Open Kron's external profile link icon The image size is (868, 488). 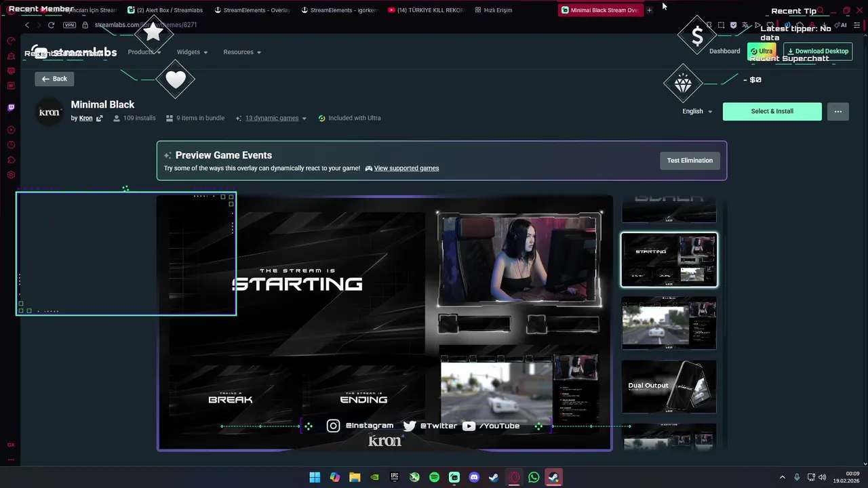pyautogui.click(x=99, y=118)
